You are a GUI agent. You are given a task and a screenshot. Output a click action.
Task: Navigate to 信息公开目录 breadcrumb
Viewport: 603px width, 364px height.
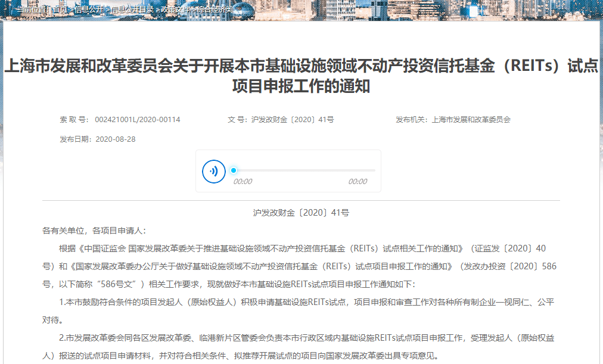(x=132, y=10)
